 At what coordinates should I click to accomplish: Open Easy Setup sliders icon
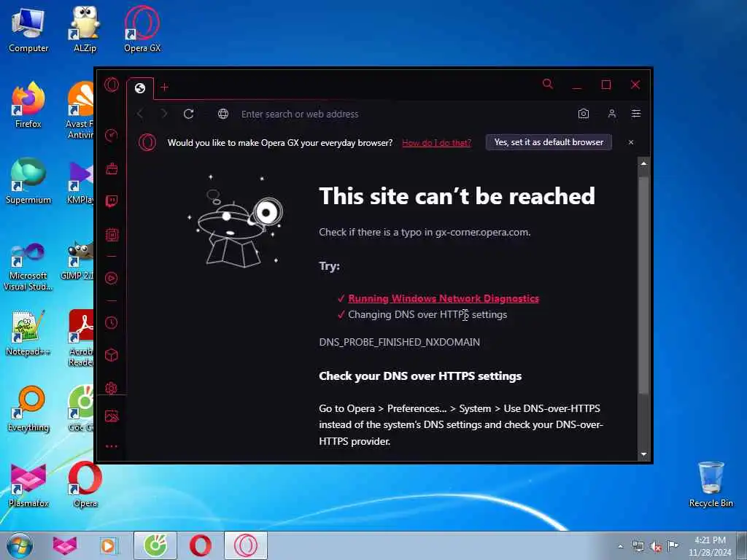[x=636, y=114]
